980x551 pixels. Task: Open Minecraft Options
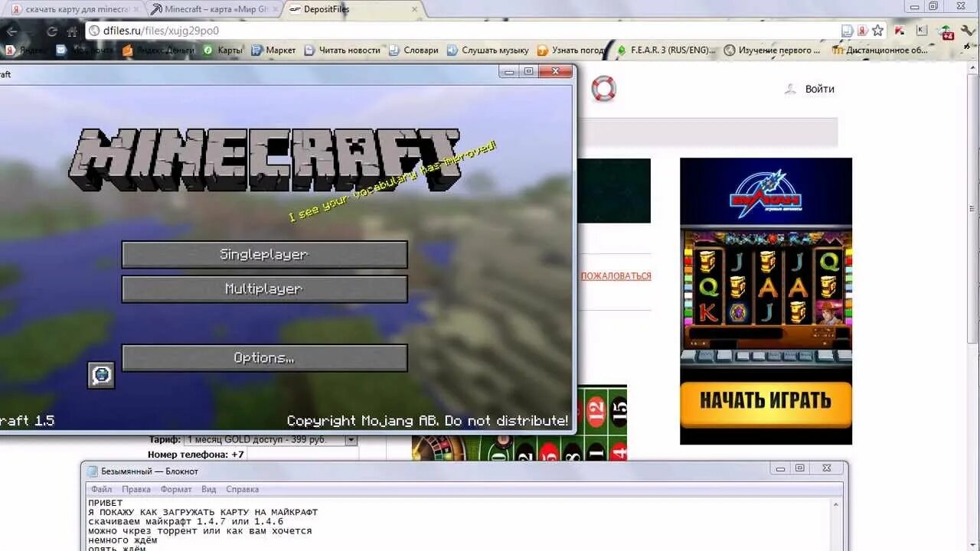[264, 358]
